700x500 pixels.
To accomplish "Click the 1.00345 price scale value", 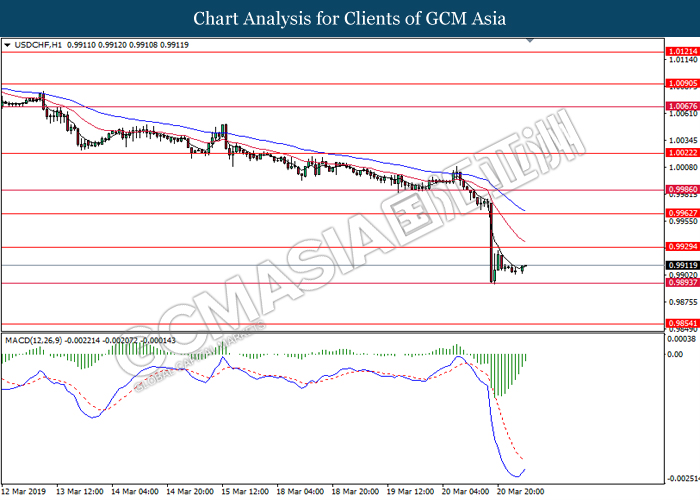I will click(683, 141).
